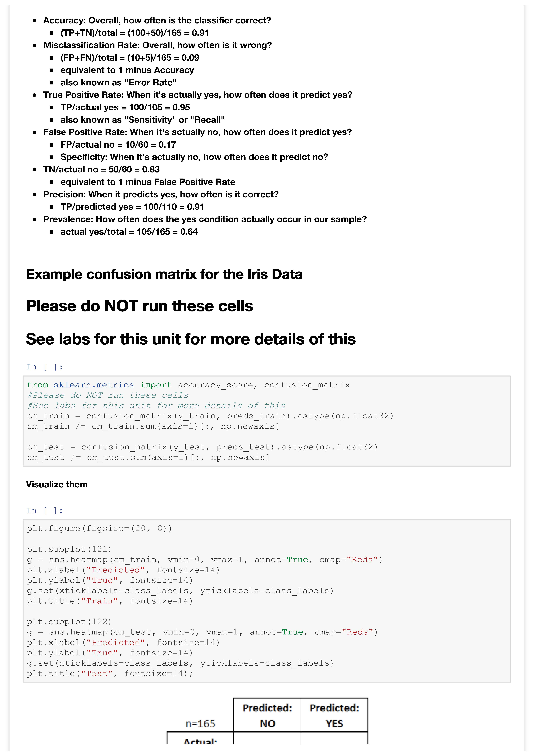
Task: Click the "Example confusion matrix for the Iris Data" heading
Action: pyautogui.click(x=164, y=274)
